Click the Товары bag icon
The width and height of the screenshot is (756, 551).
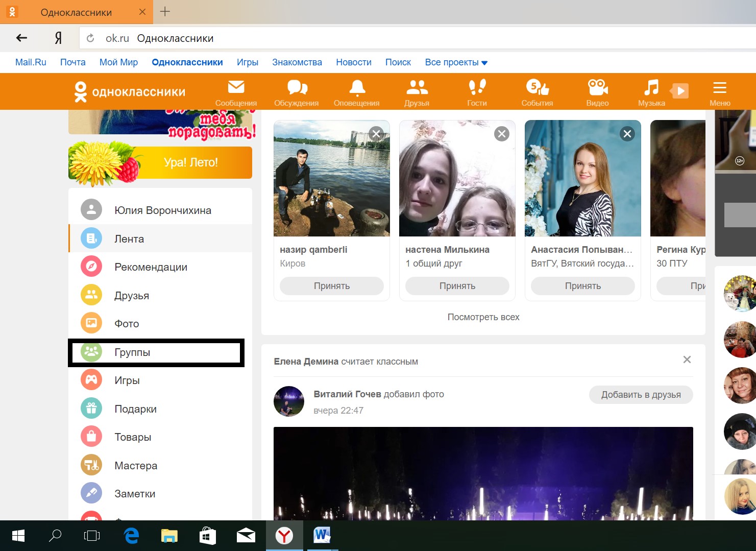pyautogui.click(x=91, y=436)
